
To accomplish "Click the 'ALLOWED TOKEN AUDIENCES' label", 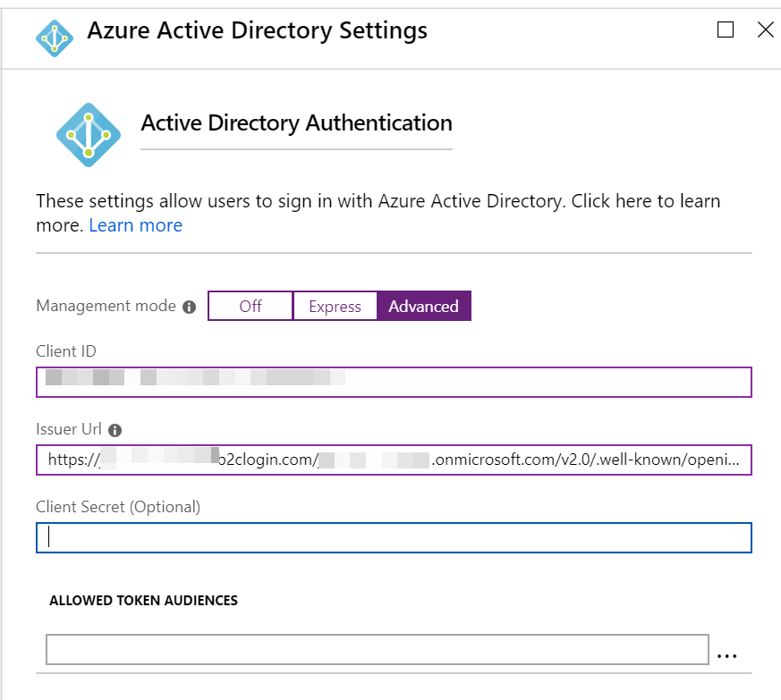I will tap(143, 601).
